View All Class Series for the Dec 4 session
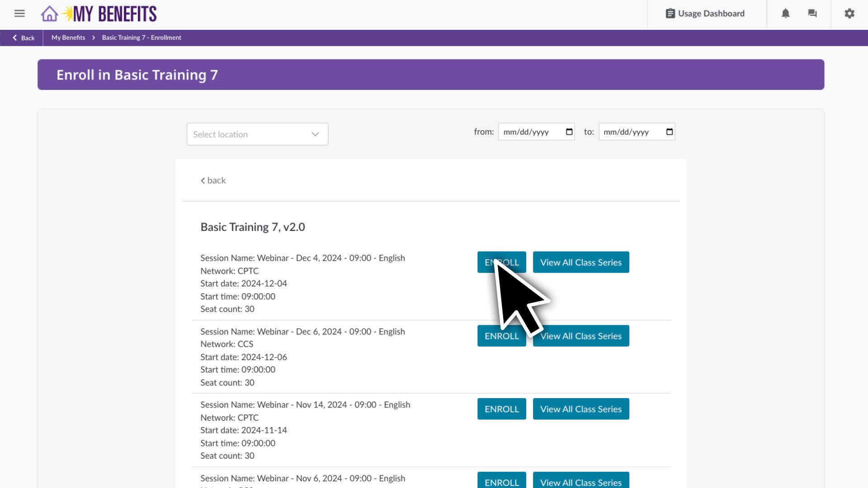This screenshot has height=488, width=868. click(581, 262)
